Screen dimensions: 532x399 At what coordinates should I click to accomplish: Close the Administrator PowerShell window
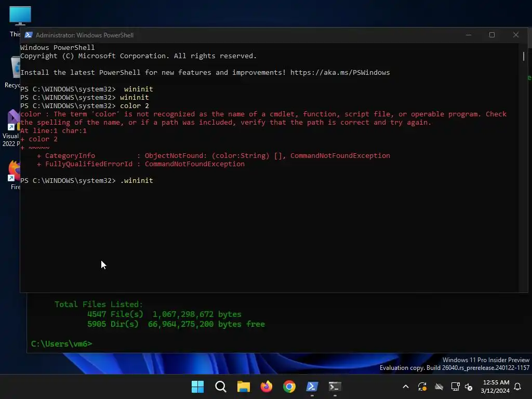[x=516, y=35]
